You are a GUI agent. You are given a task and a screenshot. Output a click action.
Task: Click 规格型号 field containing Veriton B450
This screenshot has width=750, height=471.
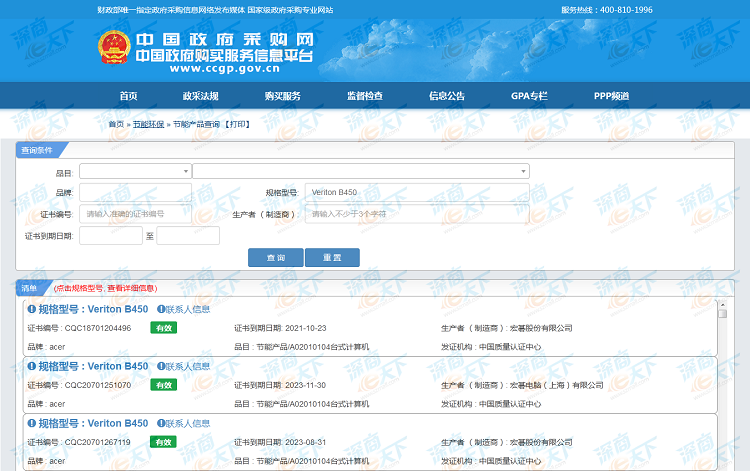[417, 192]
